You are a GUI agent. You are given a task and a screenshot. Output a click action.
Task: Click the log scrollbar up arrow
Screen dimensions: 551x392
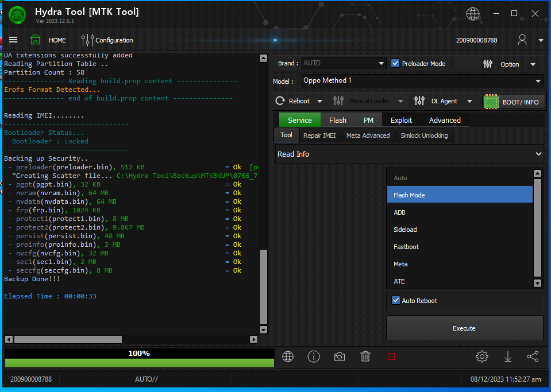click(263, 59)
